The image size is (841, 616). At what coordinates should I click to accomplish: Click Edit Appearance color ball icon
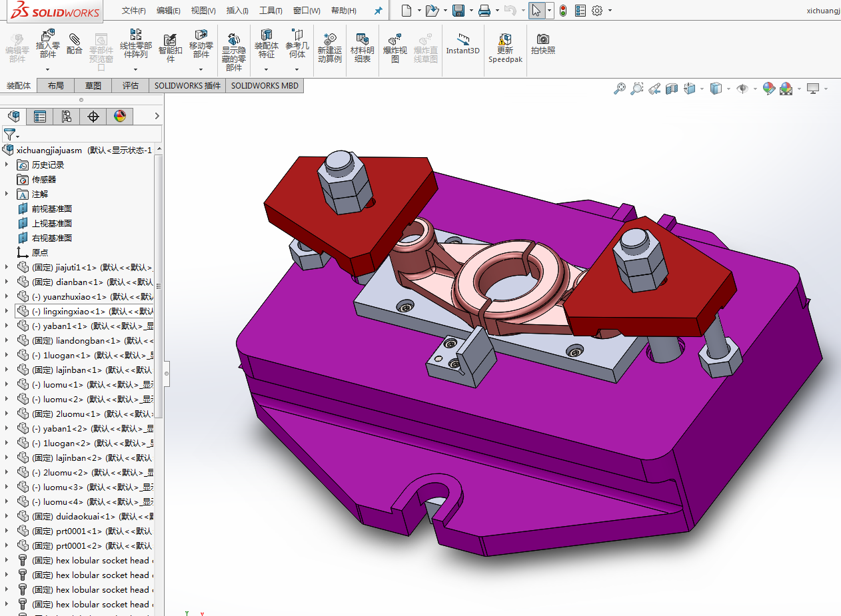click(x=769, y=89)
